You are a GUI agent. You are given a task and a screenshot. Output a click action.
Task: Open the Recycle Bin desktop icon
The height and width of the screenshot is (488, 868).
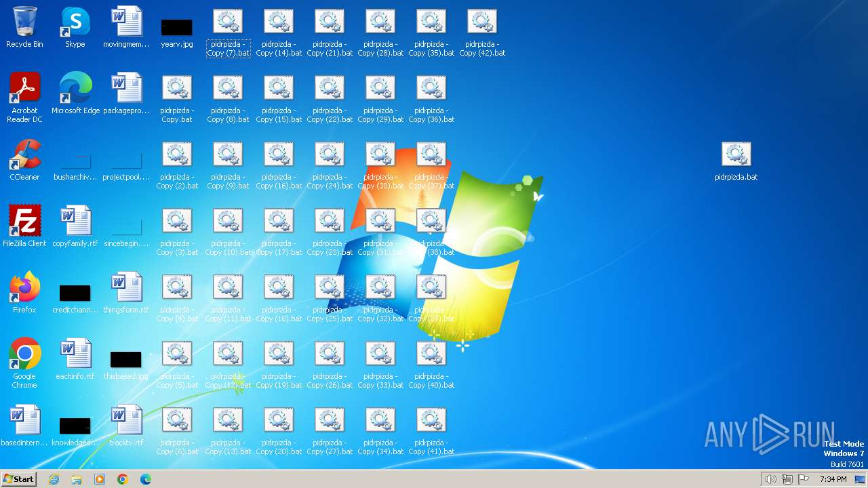[x=24, y=27]
